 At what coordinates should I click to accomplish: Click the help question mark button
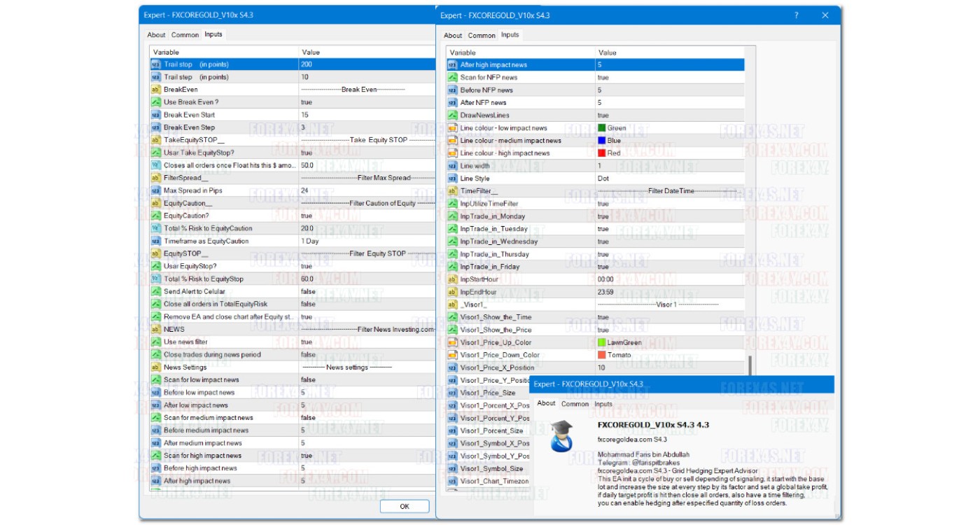pyautogui.click(x=797, y=15)
